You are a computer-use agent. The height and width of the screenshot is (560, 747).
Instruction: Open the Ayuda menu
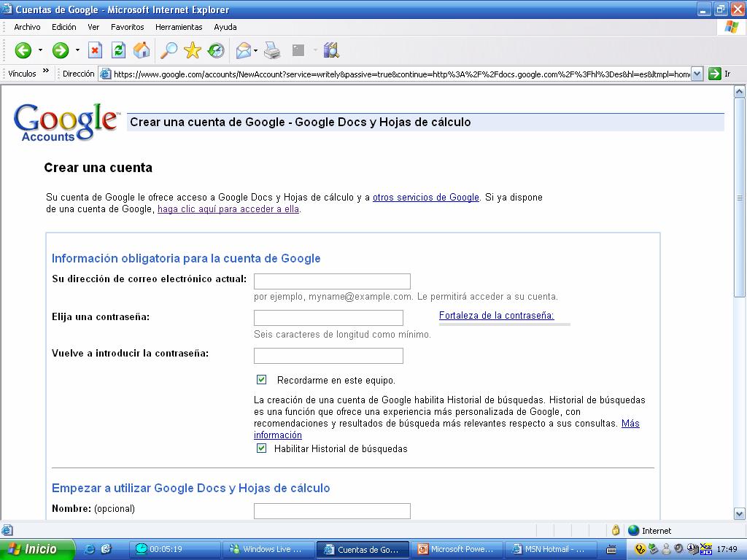tap(225, 27)
